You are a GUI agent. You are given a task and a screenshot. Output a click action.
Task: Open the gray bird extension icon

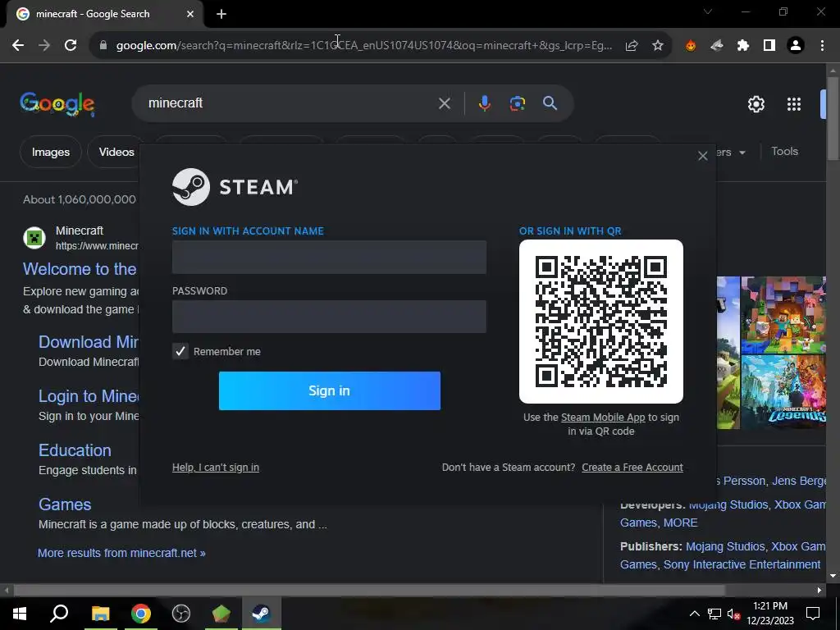tap(717, 46)
